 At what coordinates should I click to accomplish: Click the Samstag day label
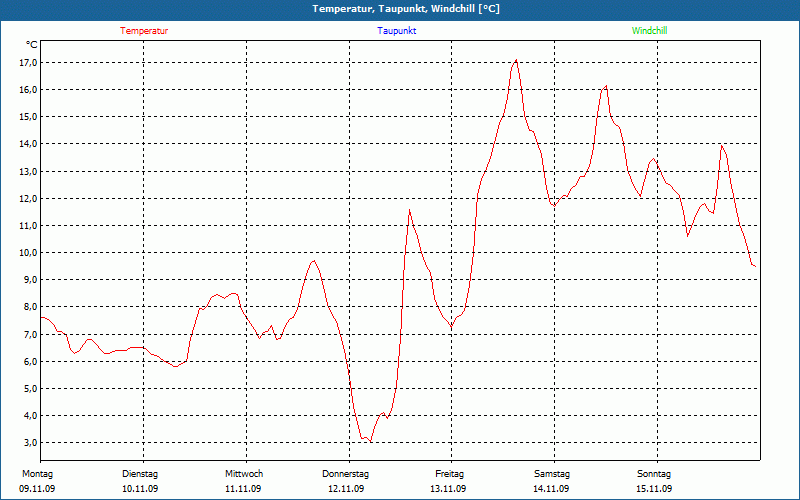click(552, 474)
